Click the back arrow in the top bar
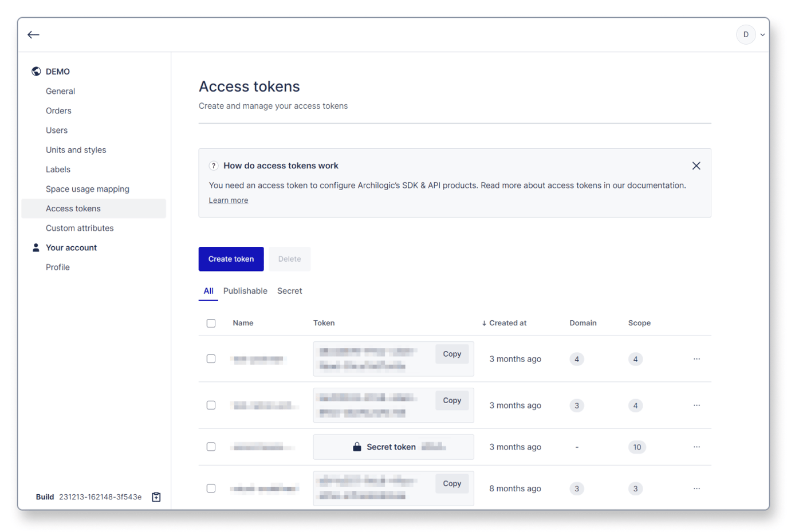 tap(33, 34)
